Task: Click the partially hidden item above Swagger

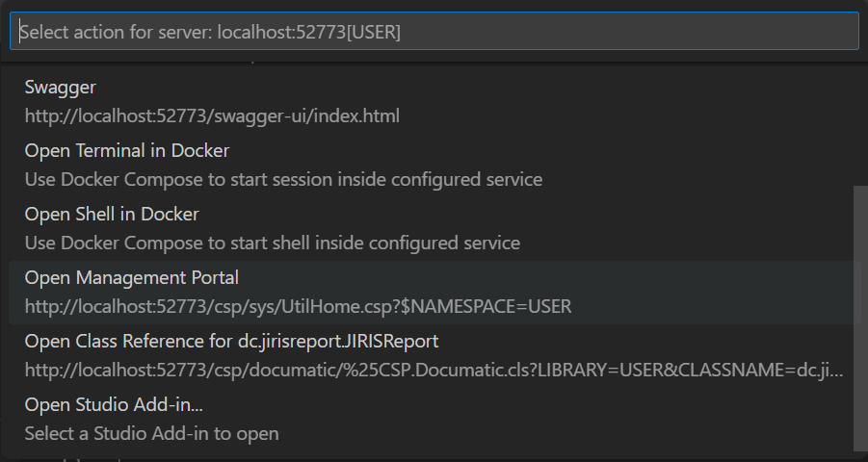Action: pyautogui.click(x=193, y=61)
